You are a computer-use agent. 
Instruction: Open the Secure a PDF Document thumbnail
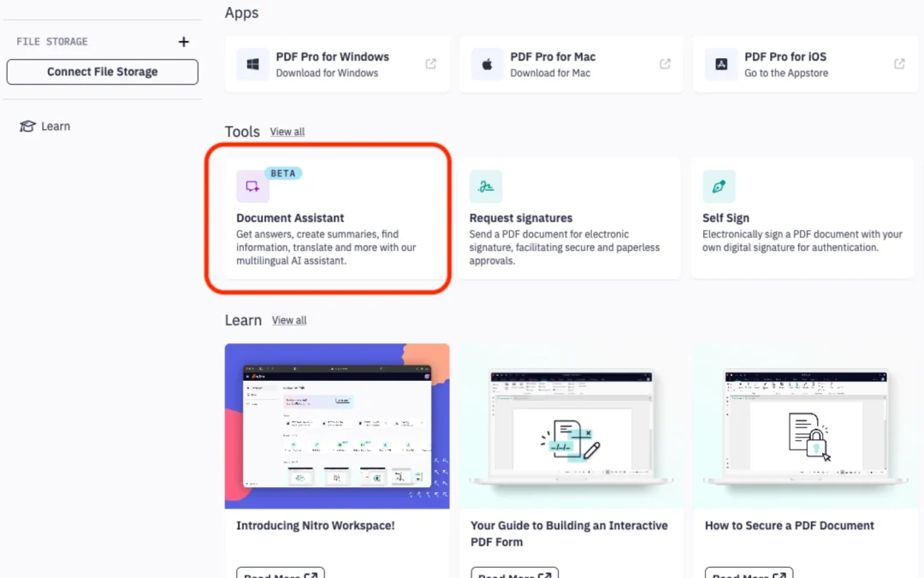click(x=806, y=426)
